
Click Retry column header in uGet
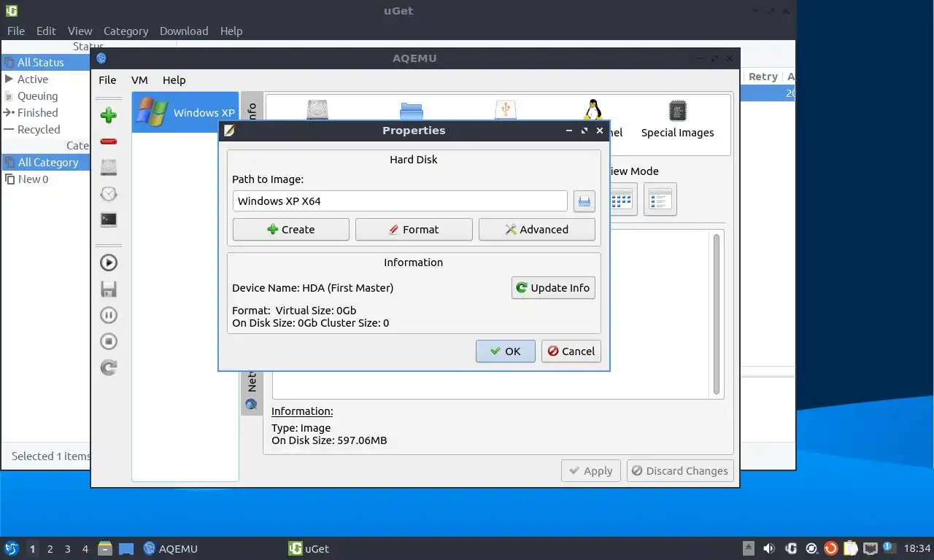[763, 77]
